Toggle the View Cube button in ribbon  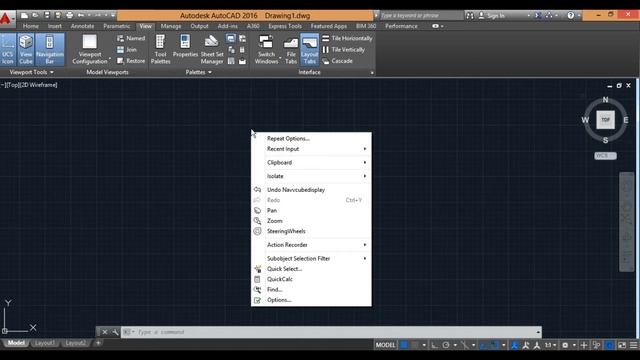[x=25, y=49]
